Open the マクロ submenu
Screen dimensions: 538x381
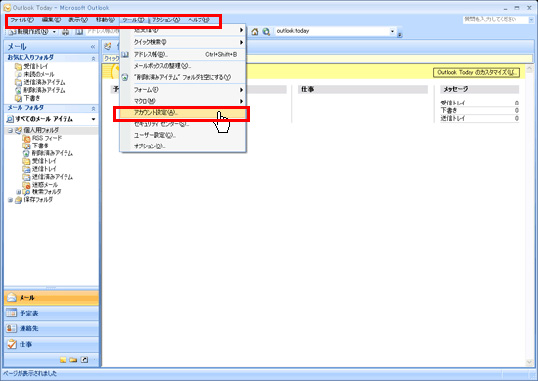click(183, 101)
